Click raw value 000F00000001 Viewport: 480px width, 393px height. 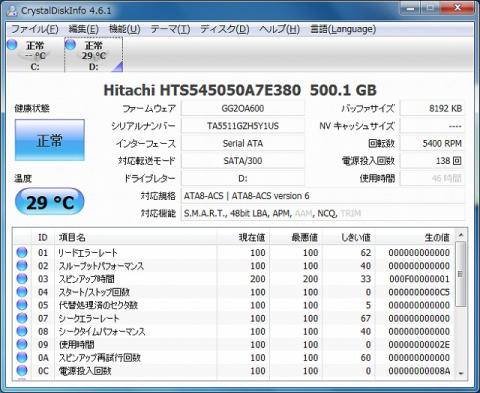coord(419,279)
